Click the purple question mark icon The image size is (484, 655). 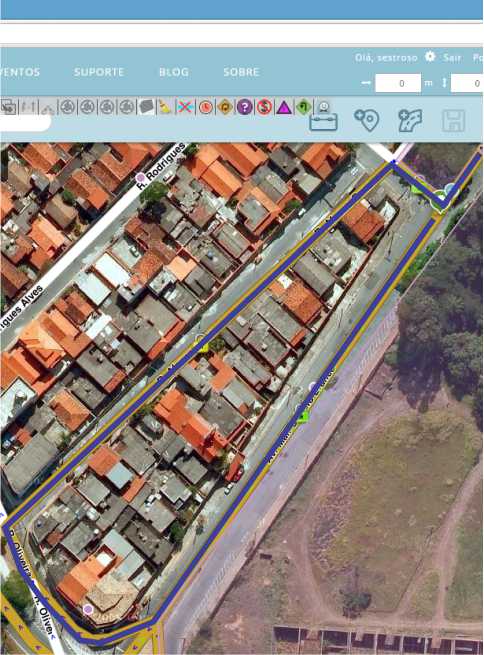tap(244, 107)
